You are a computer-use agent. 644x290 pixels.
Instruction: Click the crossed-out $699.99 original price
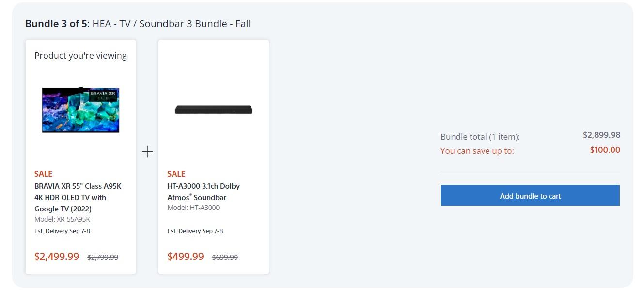click(x=225, y=258)
